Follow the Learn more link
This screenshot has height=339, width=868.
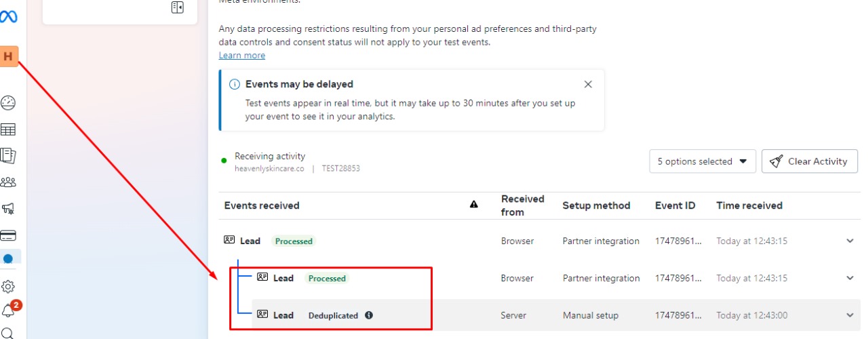242,56
